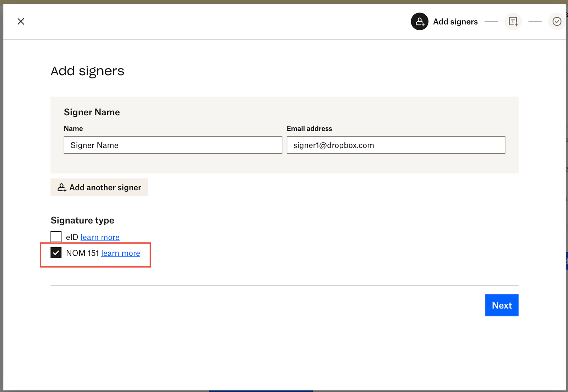This screenshot has width=568, height=392.
Task: Select the Add signers step label in header
Action: point(455,21)
